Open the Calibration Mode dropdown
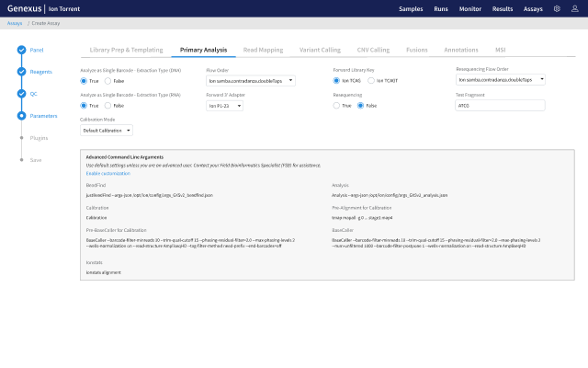The width and height of the screenshot is (588, 368). tap(107, 131)
